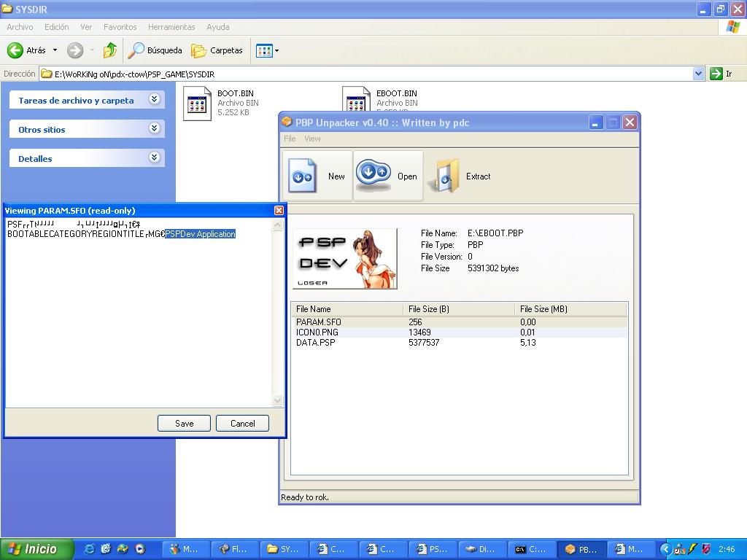Expand the Tareas de archivo y carpeta panel
The image size is (747, 560).
point(154,100)
